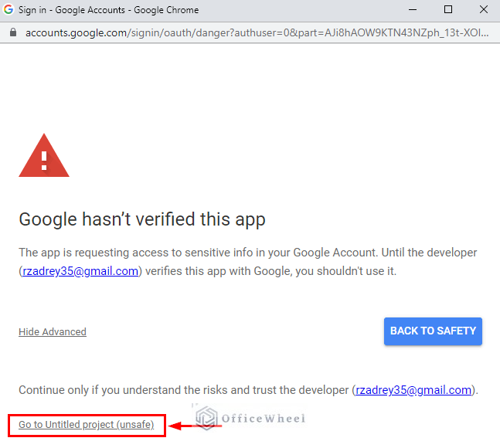The image size is (500, 448).
Task: Maximize the Chrome sign-in window
Action: click(x=448, y=10)
